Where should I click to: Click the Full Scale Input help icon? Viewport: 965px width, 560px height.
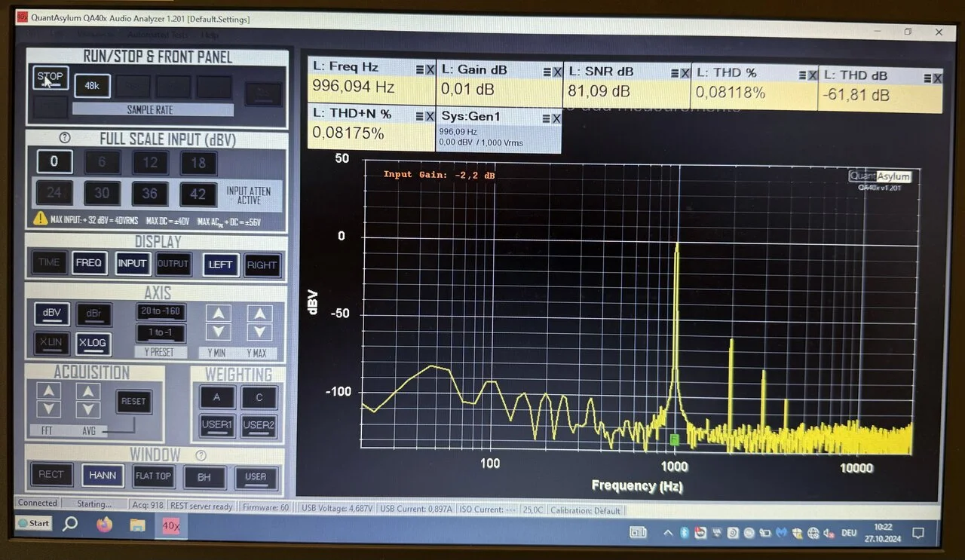(65, 138)
